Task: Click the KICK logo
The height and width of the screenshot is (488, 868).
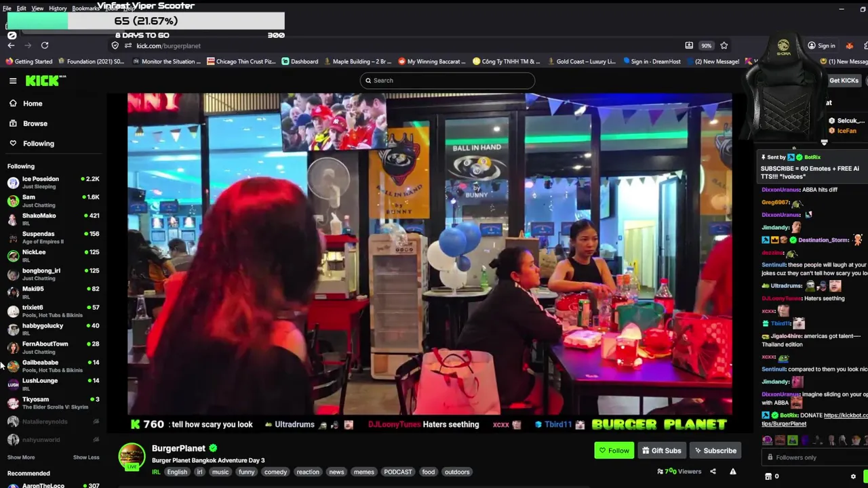Action: (x=45, y=81)
